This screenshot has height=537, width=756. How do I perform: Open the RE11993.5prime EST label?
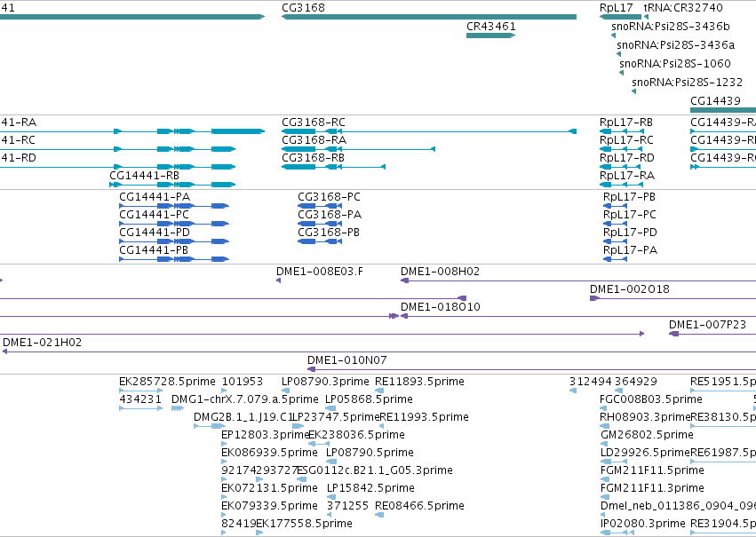(424, 417)
